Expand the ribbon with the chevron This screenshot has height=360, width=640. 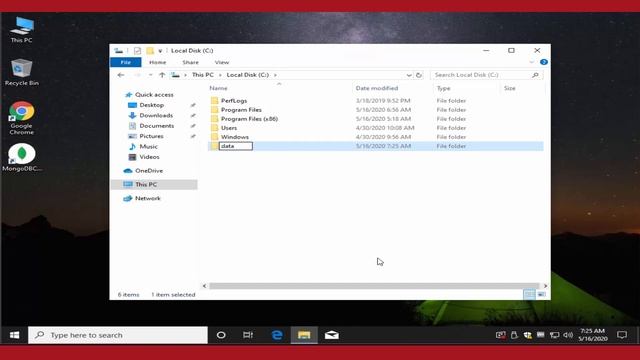pos(531,62)
